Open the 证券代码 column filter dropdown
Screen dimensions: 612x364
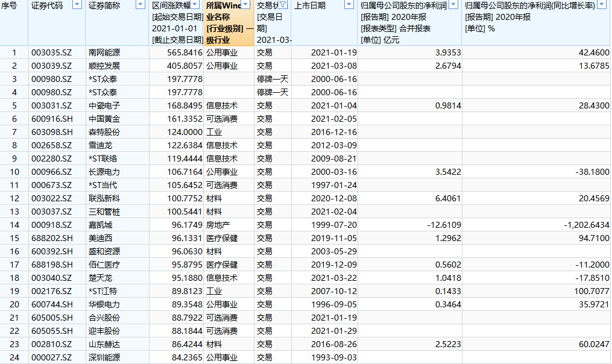pos(77,5)
